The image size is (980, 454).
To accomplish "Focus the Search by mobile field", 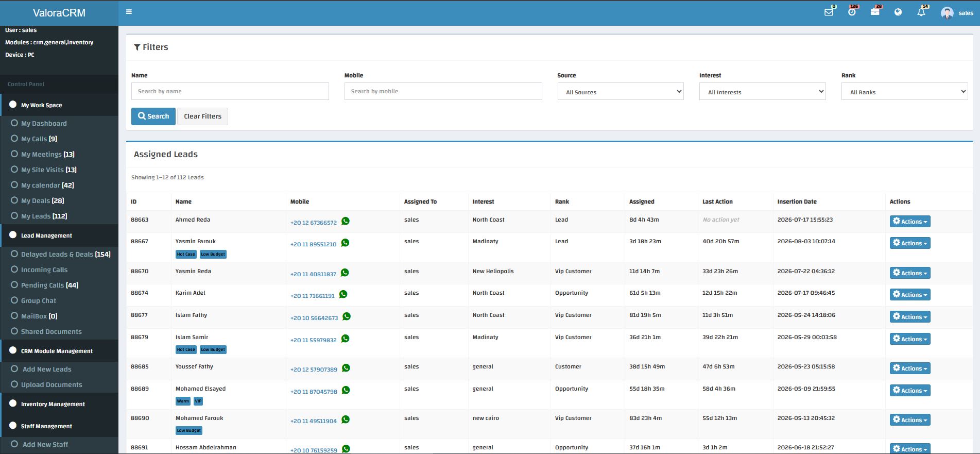I will pyautogui.click(x=443, y=91).
